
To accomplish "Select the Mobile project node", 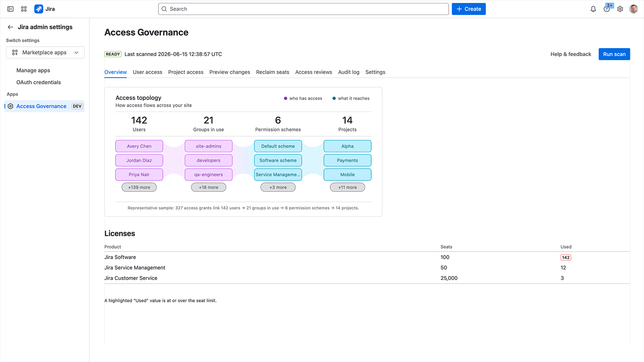I will (347, 175).
